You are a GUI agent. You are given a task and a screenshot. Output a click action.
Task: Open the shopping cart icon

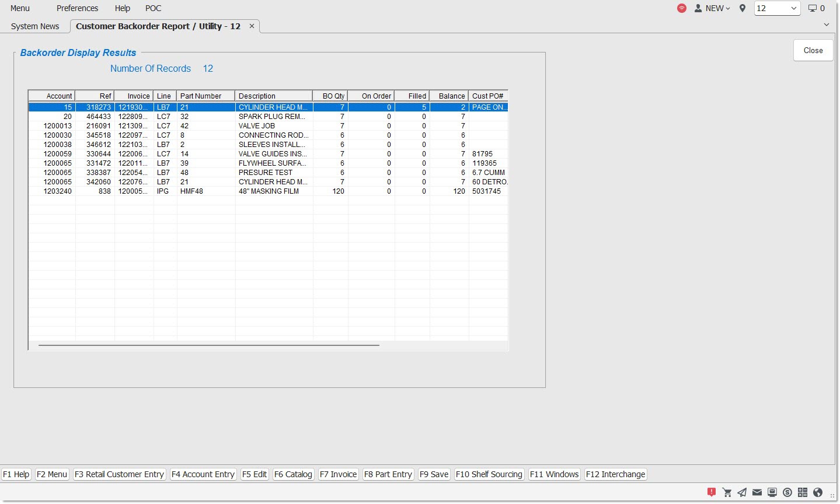727,492
